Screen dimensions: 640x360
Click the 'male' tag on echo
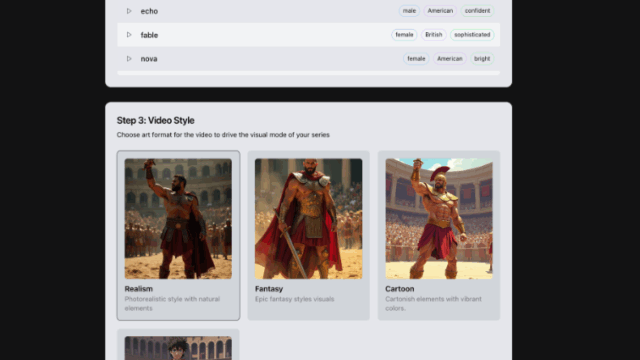(x=409, y=11)
